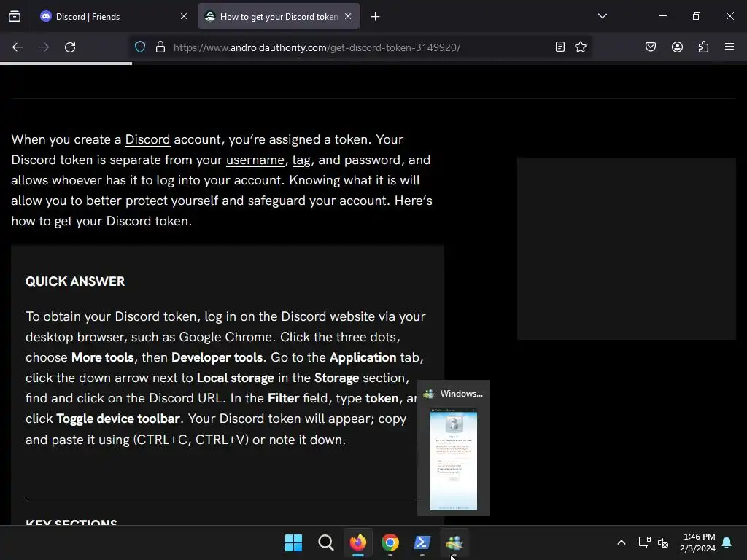Viewport: 747px width, 560px height.
Task: Open a new browser tab
Action: pos(376,17)
